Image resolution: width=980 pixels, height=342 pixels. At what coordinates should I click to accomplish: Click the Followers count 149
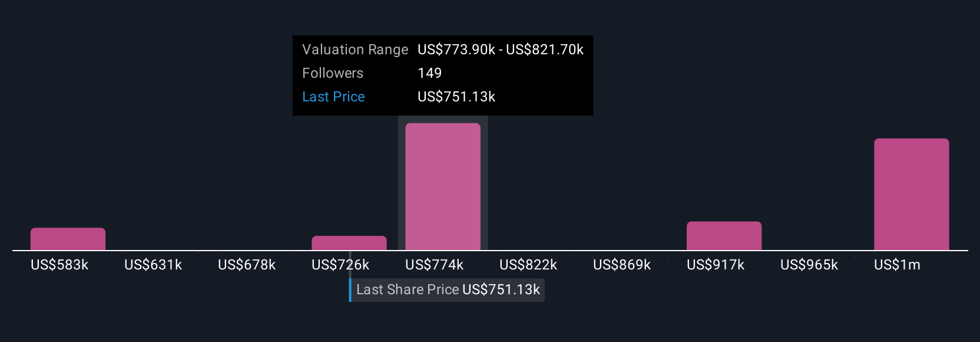tap(429, 73)
